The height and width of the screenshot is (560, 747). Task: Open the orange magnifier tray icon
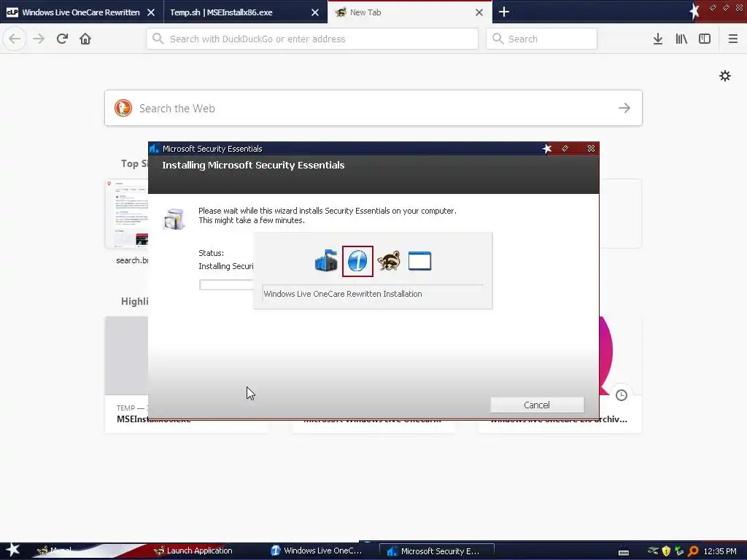click(x=693, y=551)
